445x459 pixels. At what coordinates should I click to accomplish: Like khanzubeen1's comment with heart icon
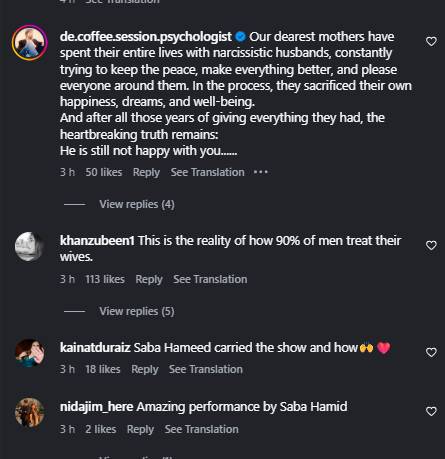[431, 245]
